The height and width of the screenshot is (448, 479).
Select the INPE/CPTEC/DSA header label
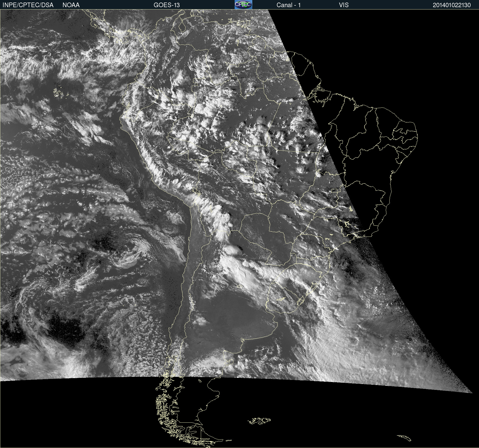28,5
